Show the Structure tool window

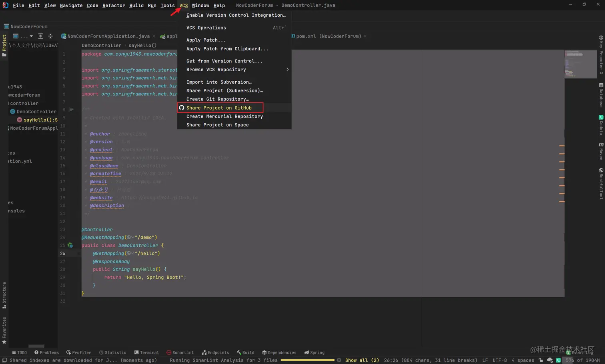click(x=4, y=295)
